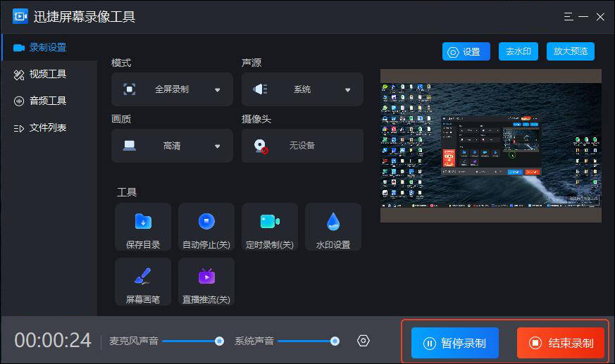615x364 pixels.
Task: Click the 麦克风声音 microphone volume slider handle
Action: click(219, 341)
